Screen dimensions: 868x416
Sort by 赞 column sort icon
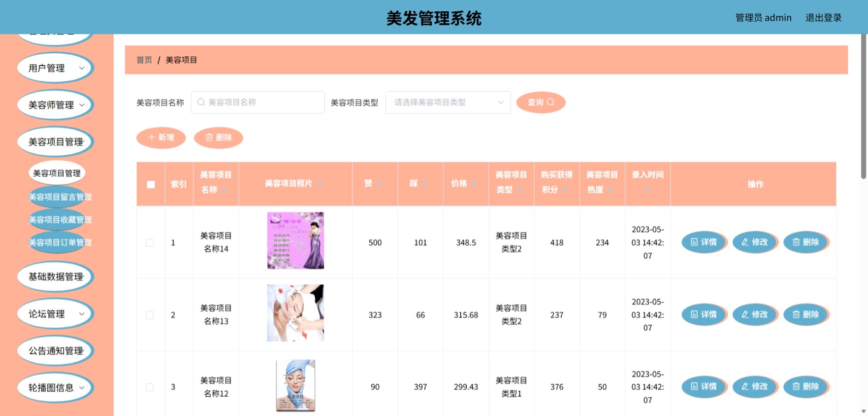coord(379,183)
